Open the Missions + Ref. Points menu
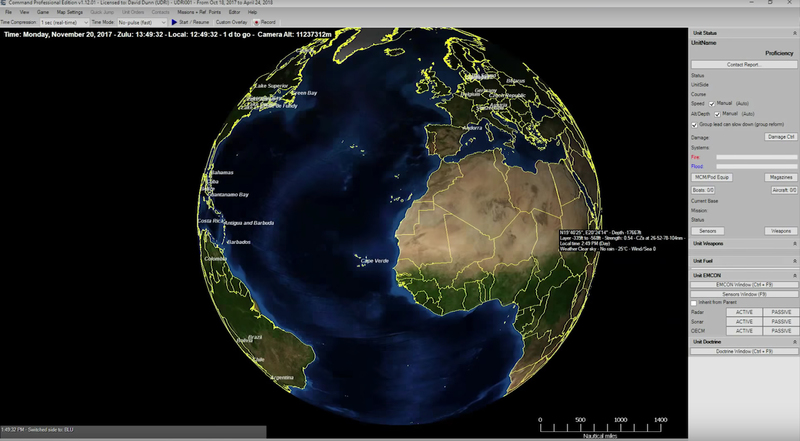Image resolution: width=800 pixels, height=441 pixels. [196, 12]
